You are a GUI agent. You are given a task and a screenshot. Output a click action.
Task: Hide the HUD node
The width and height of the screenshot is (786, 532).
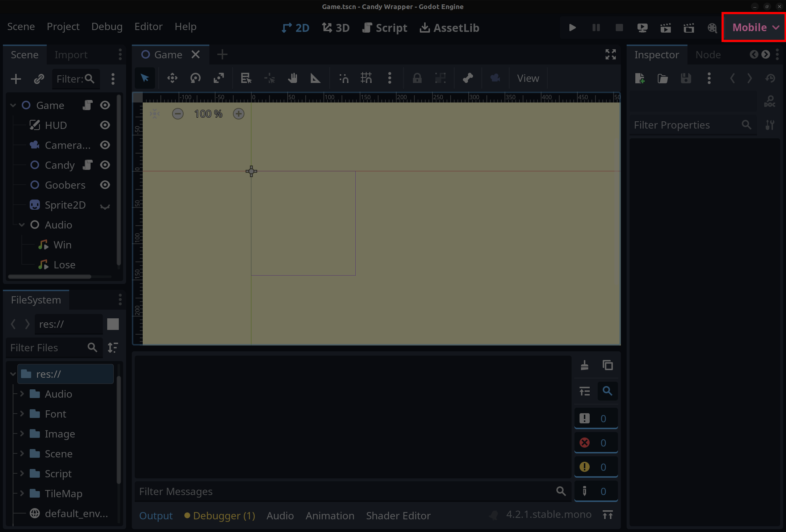pyautogui.click(x=105, y=125)
